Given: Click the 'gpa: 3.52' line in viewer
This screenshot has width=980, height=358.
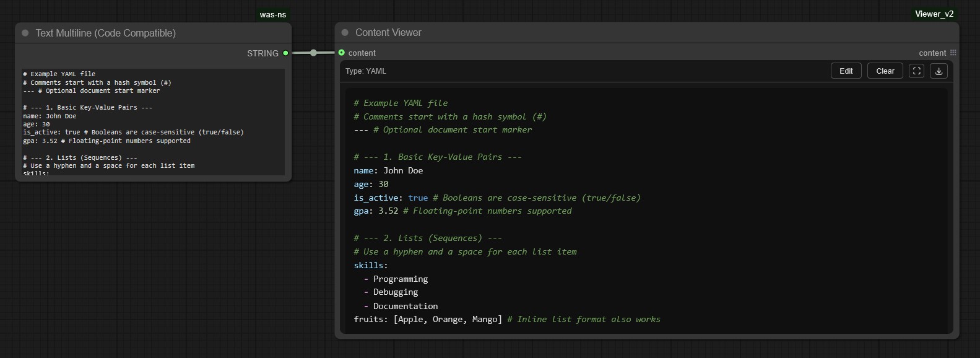Looking at the screenshot, I should click(x=462, y=211).
